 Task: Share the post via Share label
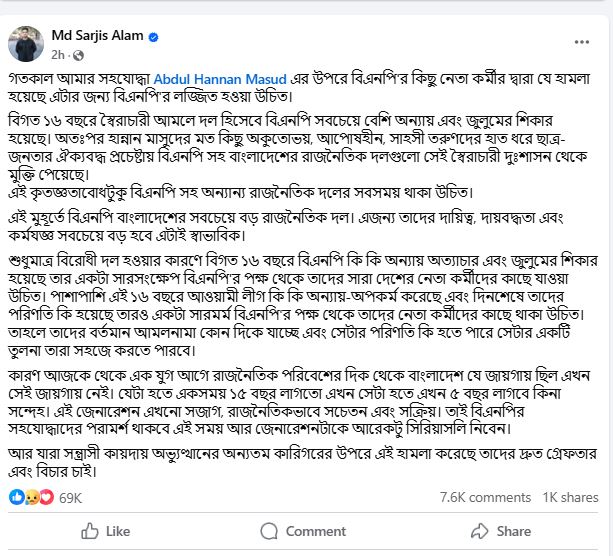(x=513, y=531)
